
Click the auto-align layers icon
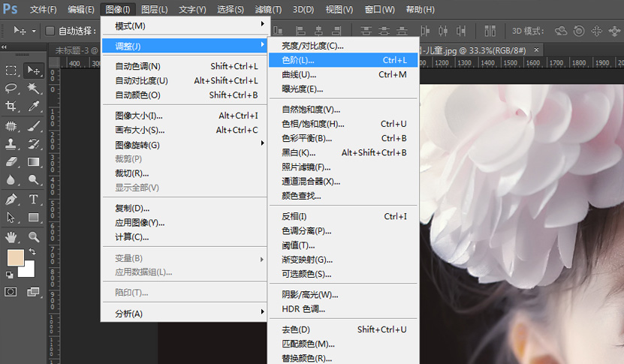click(x=490, y=31)
